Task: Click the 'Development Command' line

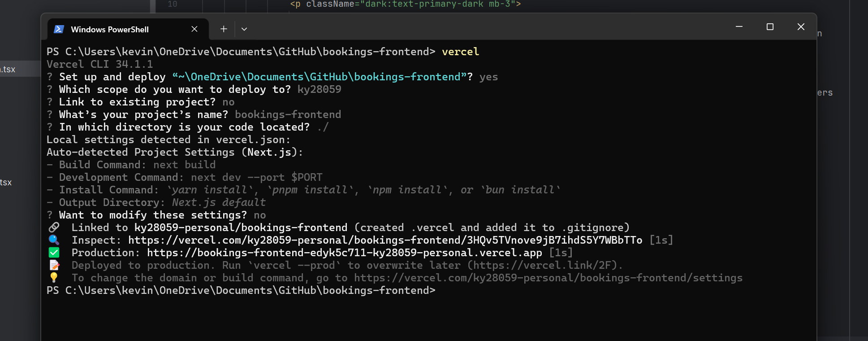Action: click(185, 178)
